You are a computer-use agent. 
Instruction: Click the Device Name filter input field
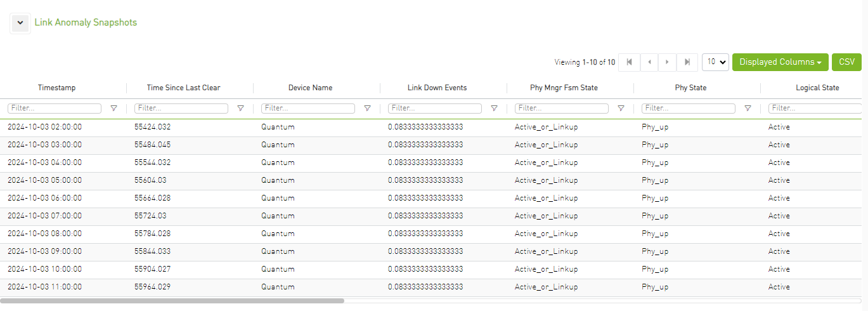pyautogui.click(x=308, y=109)
